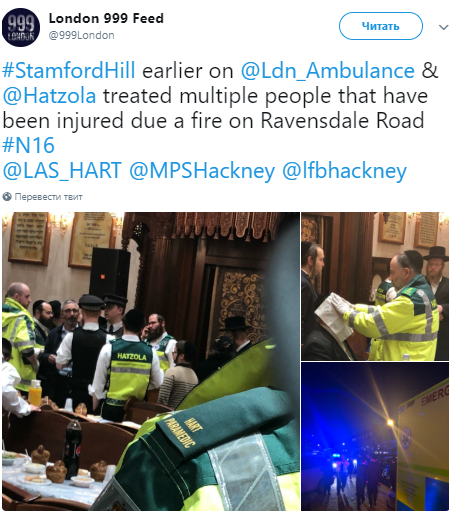Viewport: 456px width, 516px height.
Task: Visit the @Ldn_Ambulance mention
Action: pos(327,71)
